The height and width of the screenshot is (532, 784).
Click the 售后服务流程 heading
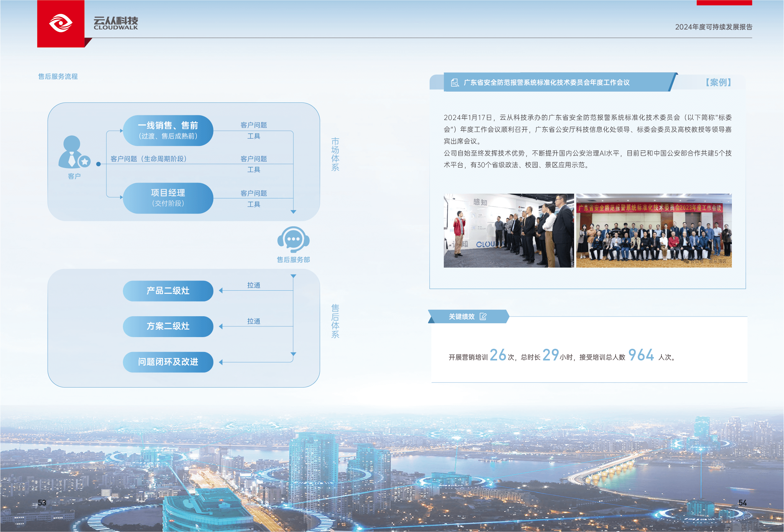click(x=58, y=76)
